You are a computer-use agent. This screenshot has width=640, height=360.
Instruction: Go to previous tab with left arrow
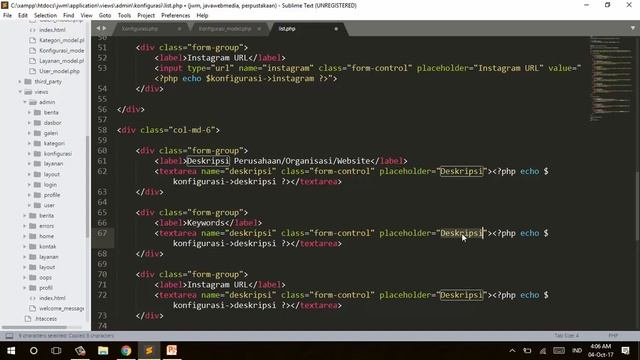coord(98,28)
